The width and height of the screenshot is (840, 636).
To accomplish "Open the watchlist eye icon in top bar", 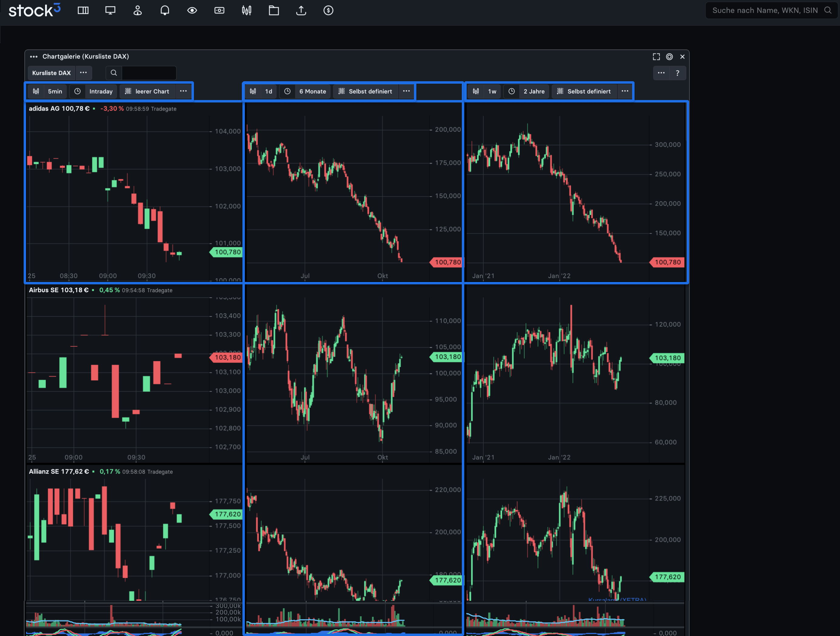I will [x=192, y=11].
